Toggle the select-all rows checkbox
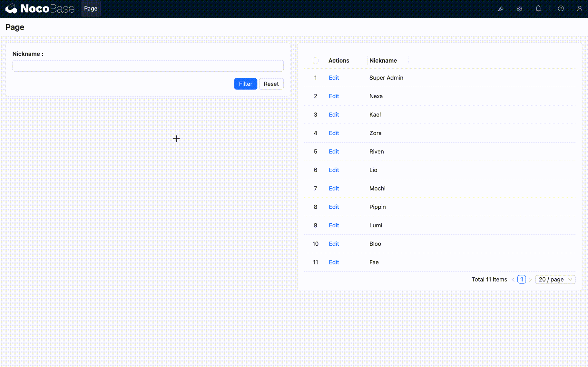 coord(315,61)
